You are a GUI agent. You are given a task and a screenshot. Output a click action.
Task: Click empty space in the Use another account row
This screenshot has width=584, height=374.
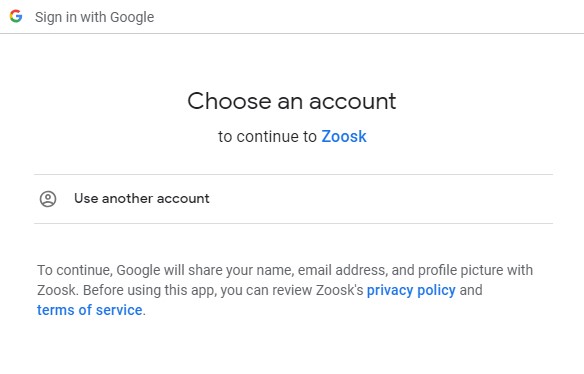click(380, 199)
